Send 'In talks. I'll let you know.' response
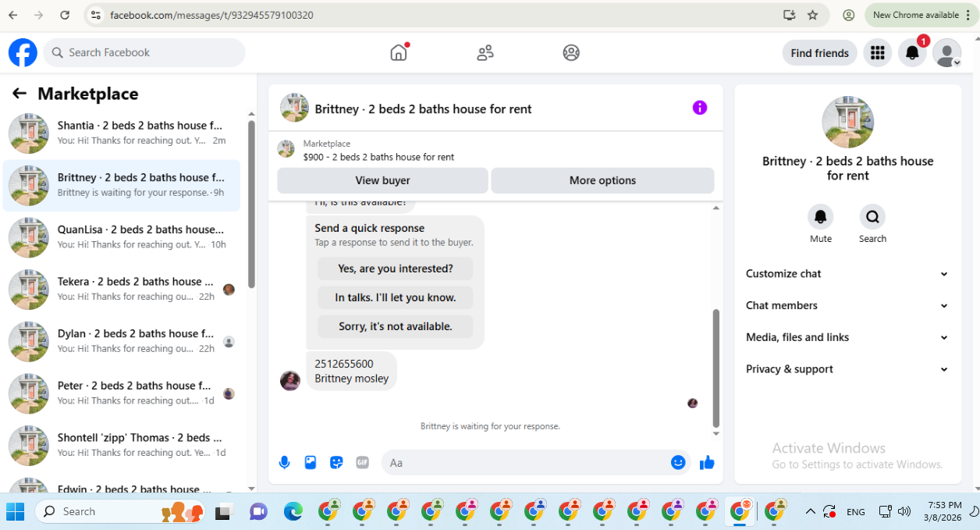 pos(395,297)
